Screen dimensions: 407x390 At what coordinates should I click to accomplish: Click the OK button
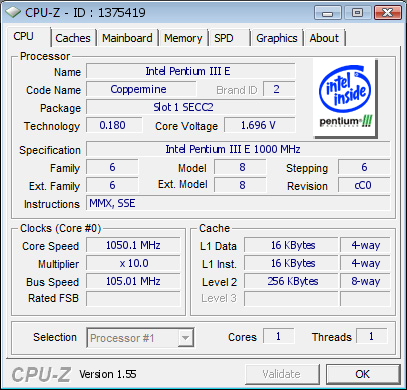click(x=363, y=374)
